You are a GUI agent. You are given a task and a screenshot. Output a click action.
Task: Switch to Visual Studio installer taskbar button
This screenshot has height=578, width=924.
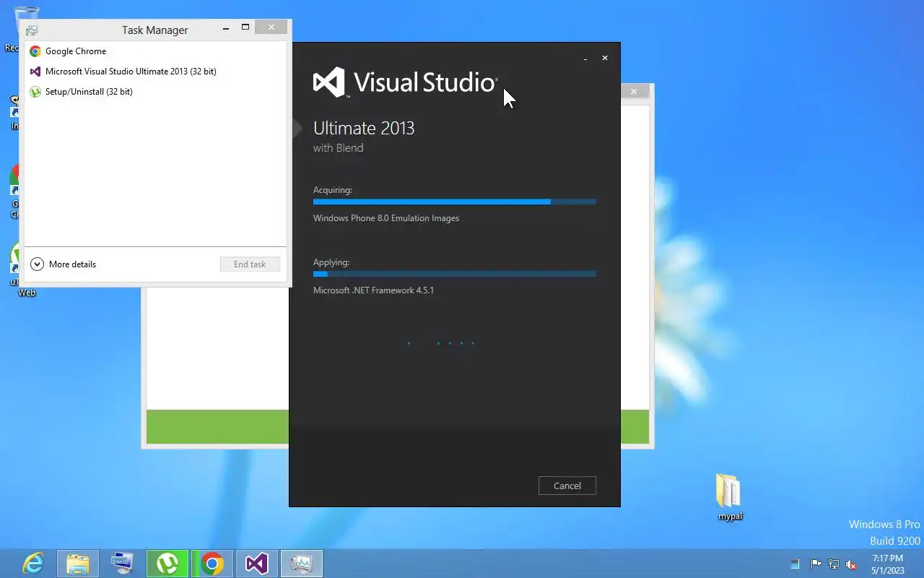point(257,564)
